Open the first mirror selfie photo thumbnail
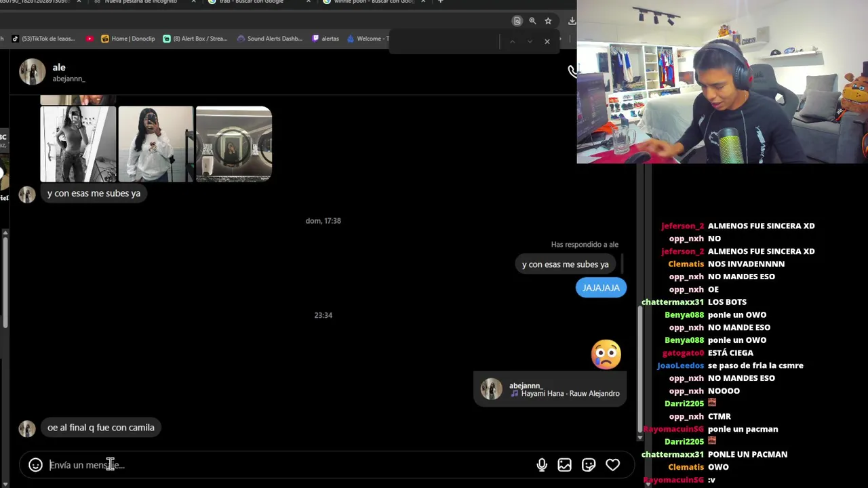The height and width of the screenshot is (488, 868). [x=78, y=144]
